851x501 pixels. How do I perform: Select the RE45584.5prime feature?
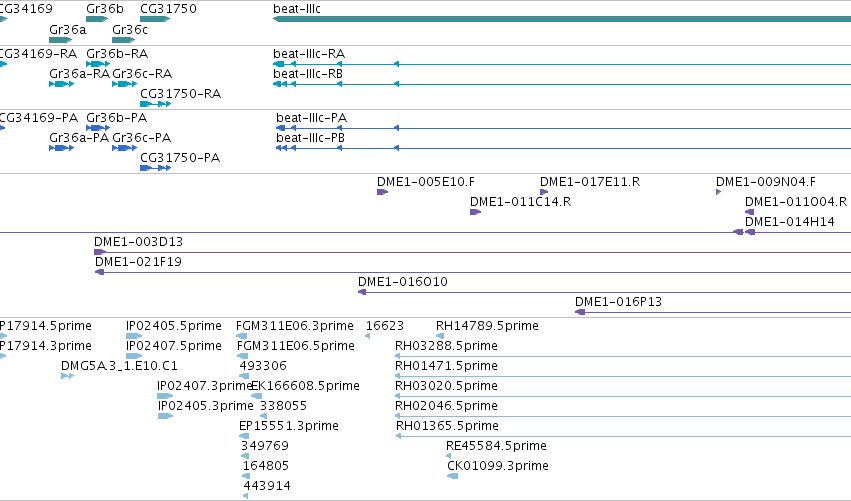449,456
